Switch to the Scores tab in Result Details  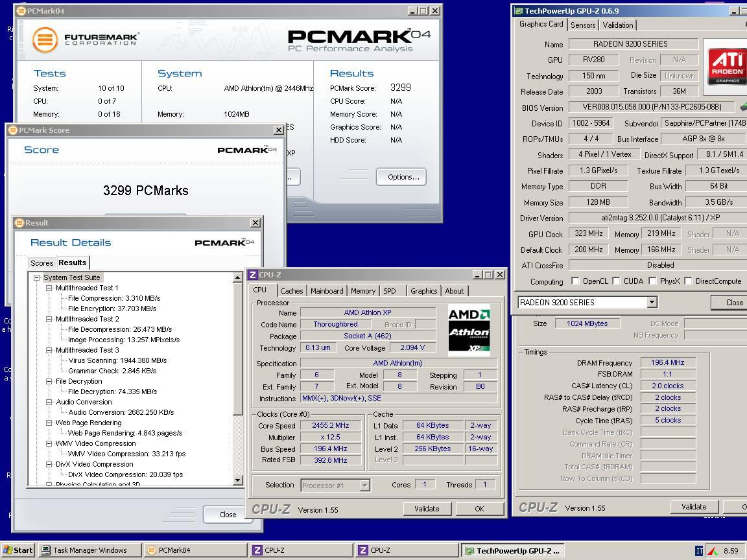(x=42, y=263)
